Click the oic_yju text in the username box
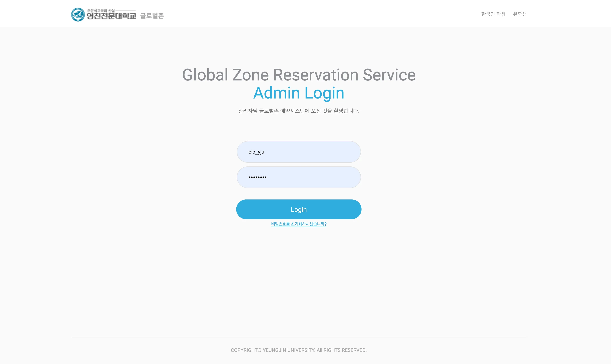Viewport: 611px width, 364px height. [256, 152]
